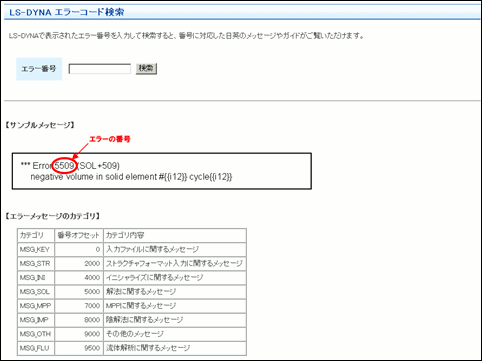483x362 pixels.
Task: Click the offset value 2000
Action: (x=92, y=263)
